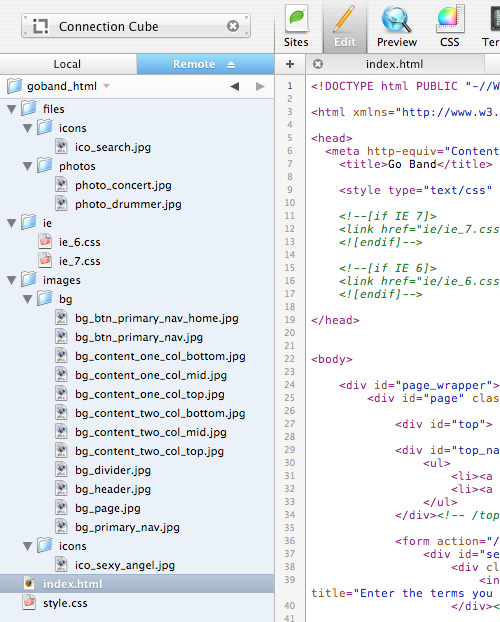Switch to the Local tab
The height and width of the screenshot is (622, 500).
[x=68, y=64]
